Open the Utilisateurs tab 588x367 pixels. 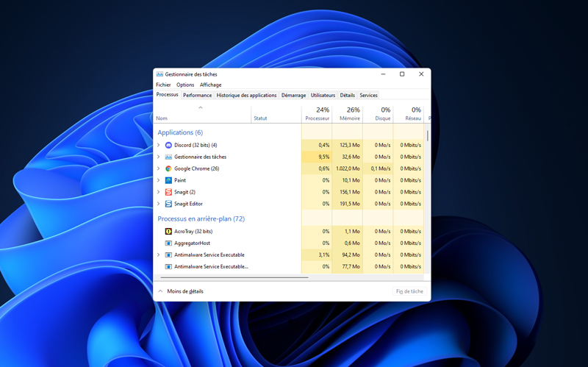(x=323, y=96)
